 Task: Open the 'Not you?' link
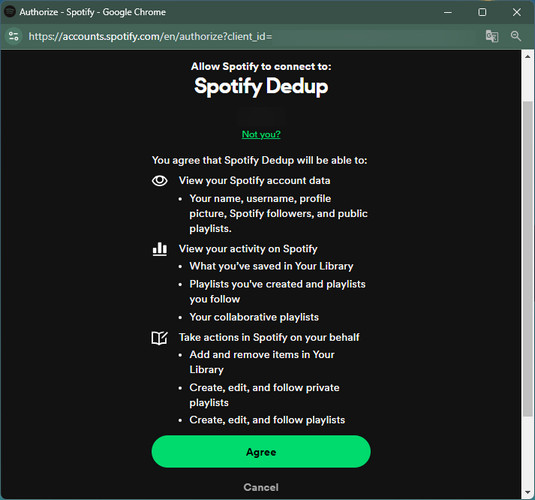point(261,134)
